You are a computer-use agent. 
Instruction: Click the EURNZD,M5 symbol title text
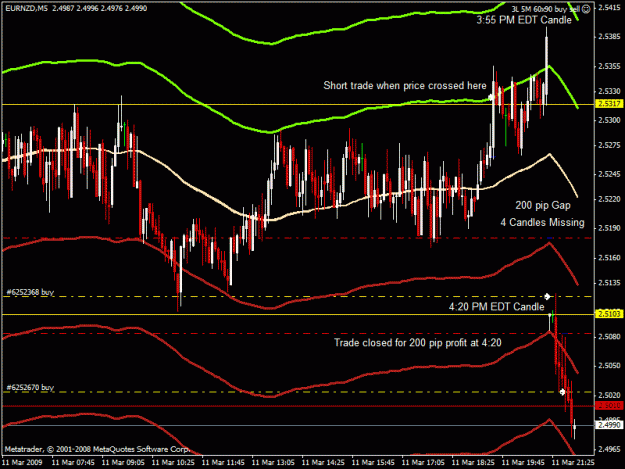click(26, 8)
